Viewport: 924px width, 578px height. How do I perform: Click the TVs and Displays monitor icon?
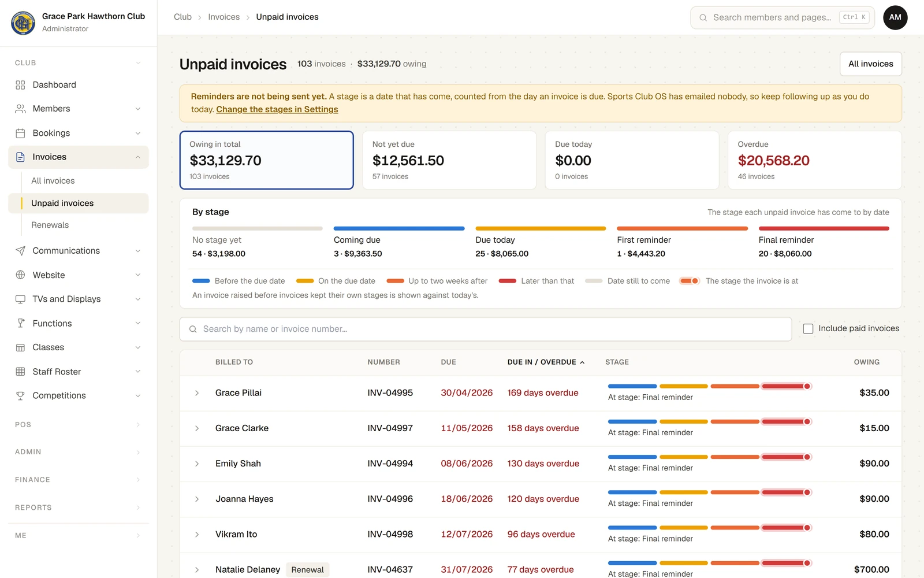tap(20, 299)
